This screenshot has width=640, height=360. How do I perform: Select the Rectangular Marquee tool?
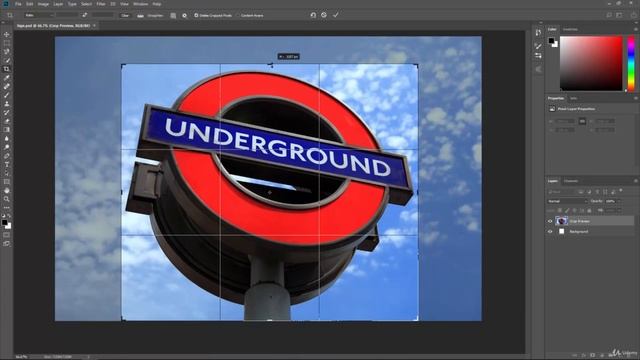(7, 43)
